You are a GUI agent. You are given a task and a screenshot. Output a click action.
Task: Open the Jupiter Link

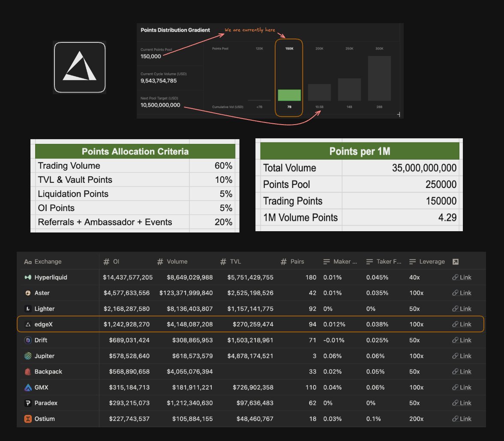point(462,356)
